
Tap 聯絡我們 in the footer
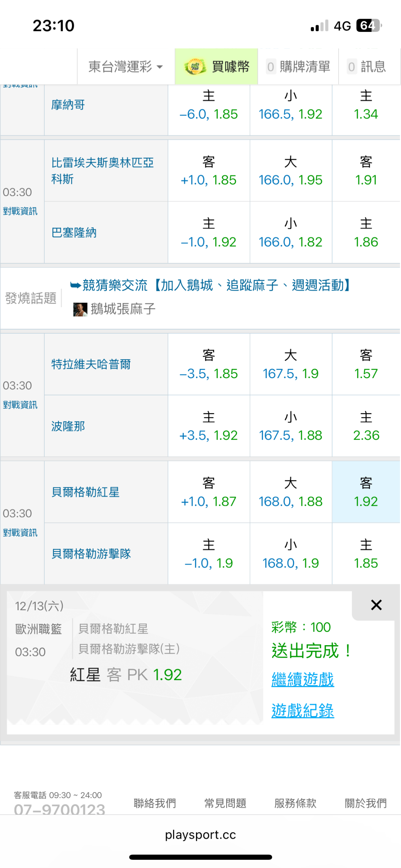click(x=155, y=803)
